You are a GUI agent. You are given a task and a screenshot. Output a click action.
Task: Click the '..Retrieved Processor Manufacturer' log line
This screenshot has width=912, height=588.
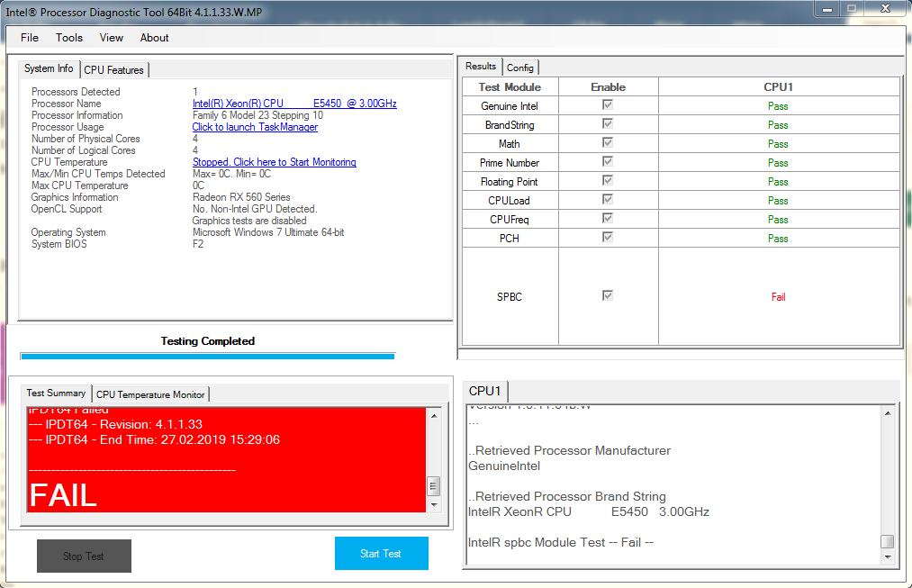(569, 451)
